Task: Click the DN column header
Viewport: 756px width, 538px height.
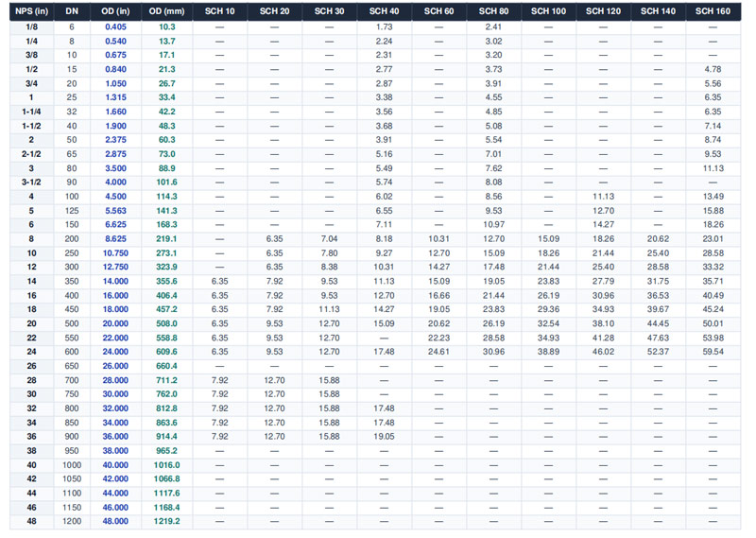Action: tap(72, 11)
